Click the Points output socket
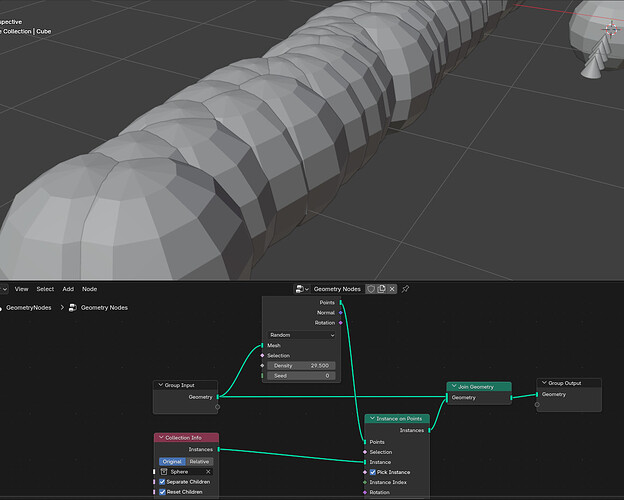This screenshot has height=500, width=624. (x=341, y=303)
